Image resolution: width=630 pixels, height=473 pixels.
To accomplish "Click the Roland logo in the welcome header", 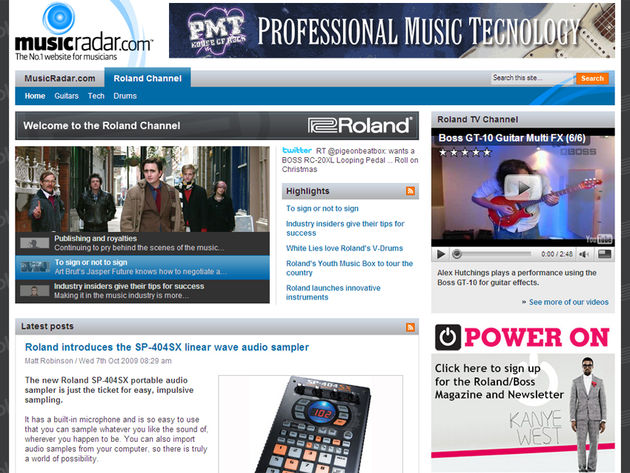I will [x=360, y=125].
